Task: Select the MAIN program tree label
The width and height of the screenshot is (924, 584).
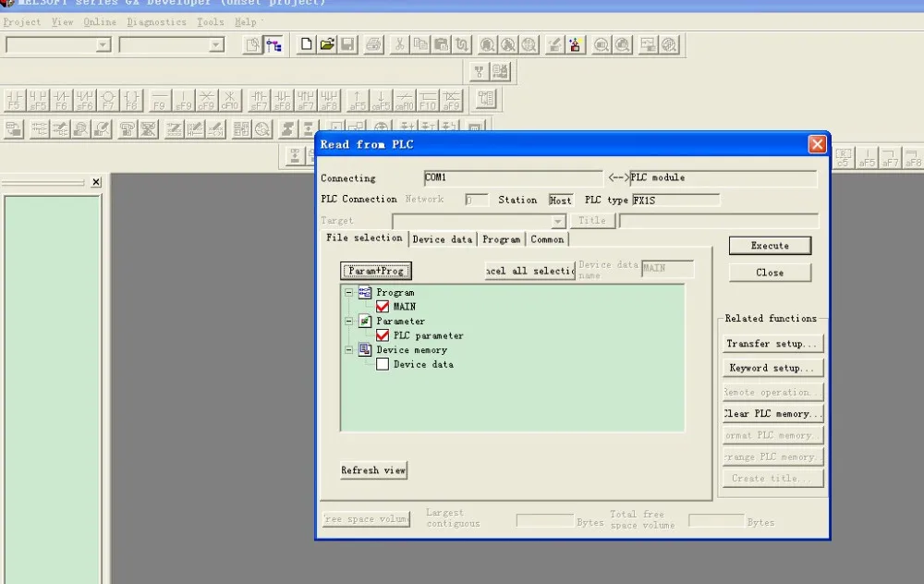Action: point(405,307)
